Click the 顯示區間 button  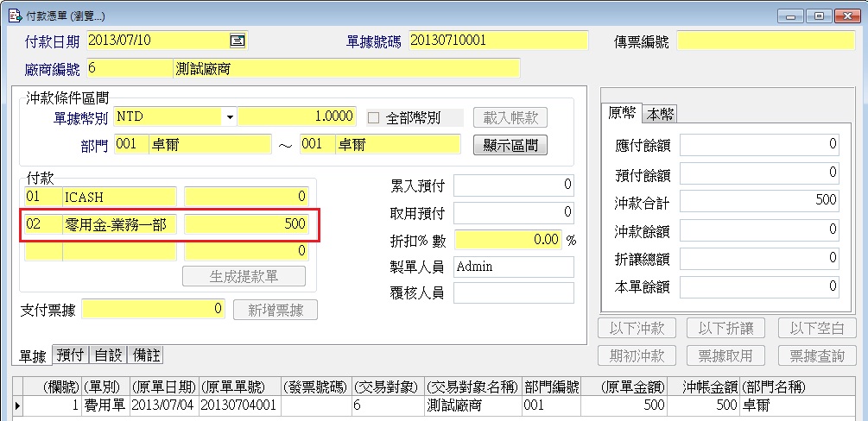510,145
